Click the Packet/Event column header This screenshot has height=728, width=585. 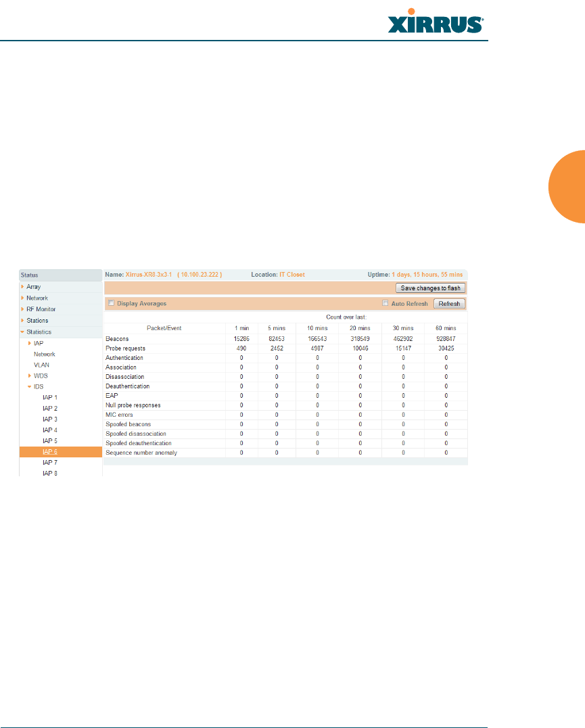click(x=164, y=328)
